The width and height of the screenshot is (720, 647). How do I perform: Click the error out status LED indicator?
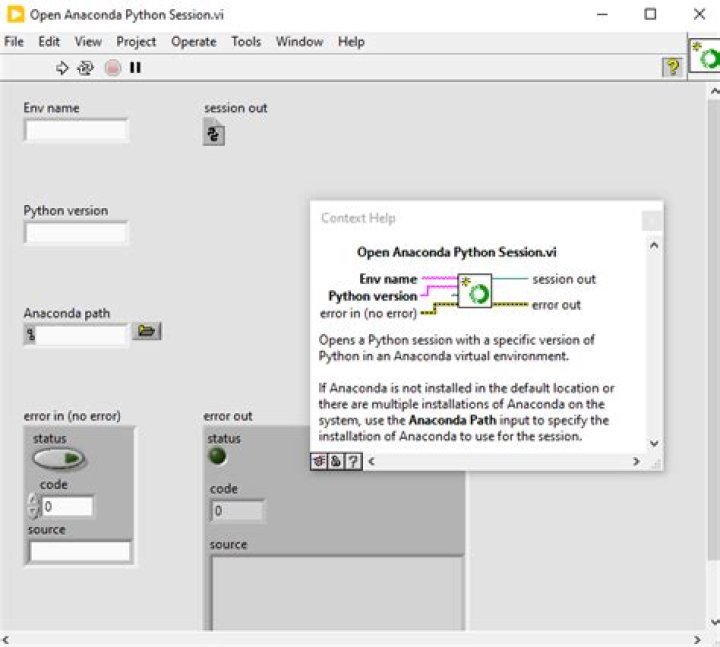pos(217,456)
